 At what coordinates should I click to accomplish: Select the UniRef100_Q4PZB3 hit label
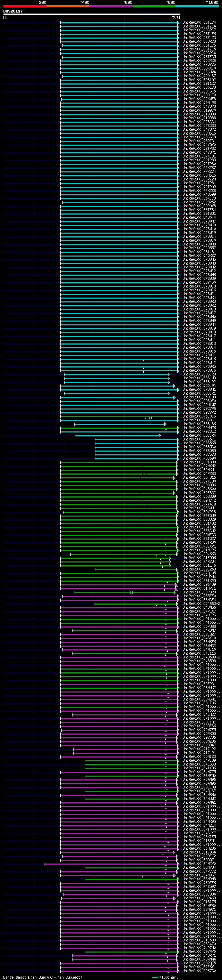(x=199, y=473)
